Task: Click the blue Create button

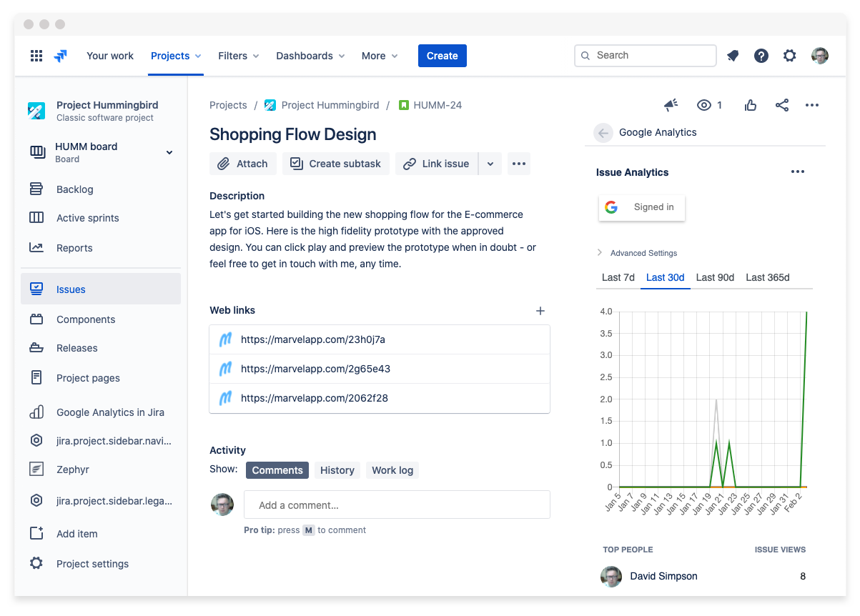Action: pos(442,56)
